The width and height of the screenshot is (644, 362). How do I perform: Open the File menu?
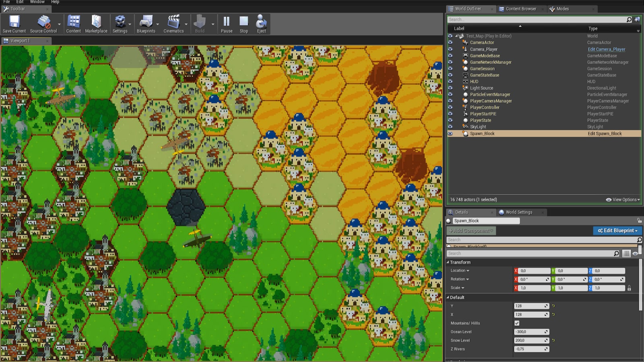tap(7, 2)
